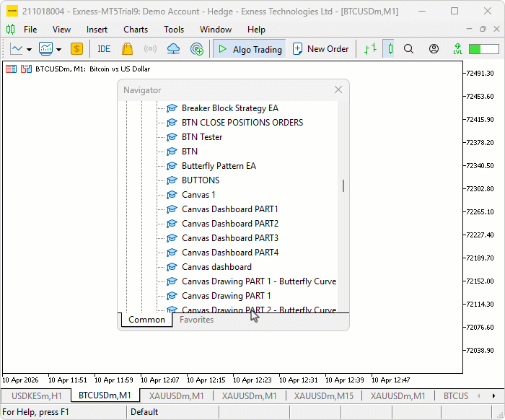Image resolution: width=505 pixels, height=420 pixels.
Task: Click the icon beside Butterfly Pattern EA
Action: [172, 166]
